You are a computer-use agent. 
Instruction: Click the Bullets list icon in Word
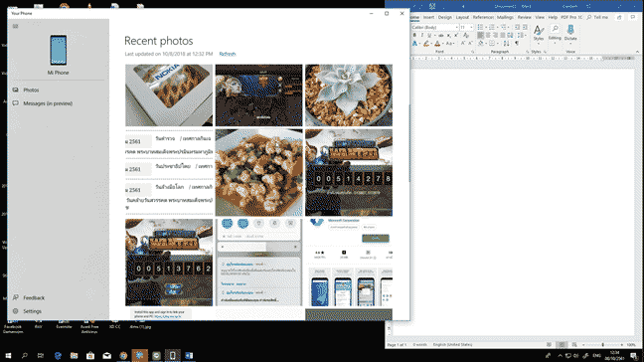coord(480,27)
